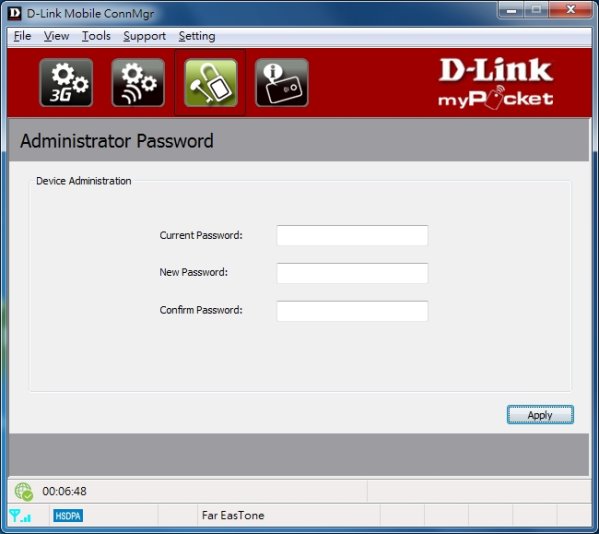Open the Setting menu
599x534 pixels.
coord(197,36)
